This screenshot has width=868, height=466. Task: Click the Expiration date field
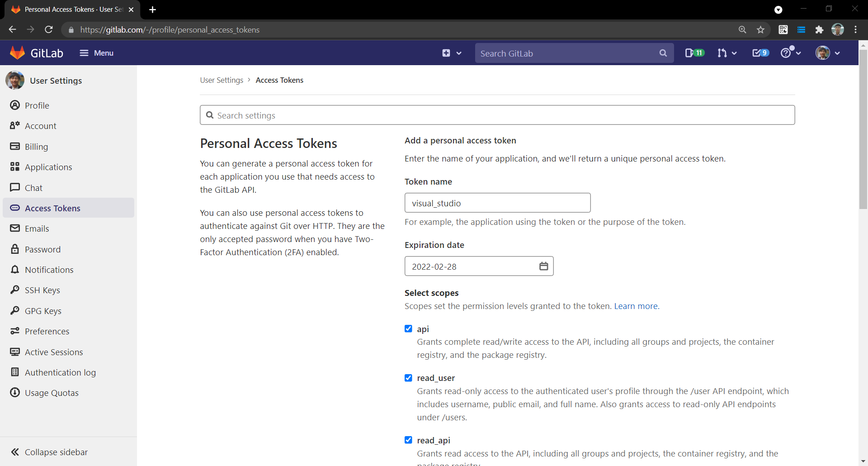pos(479,266)
